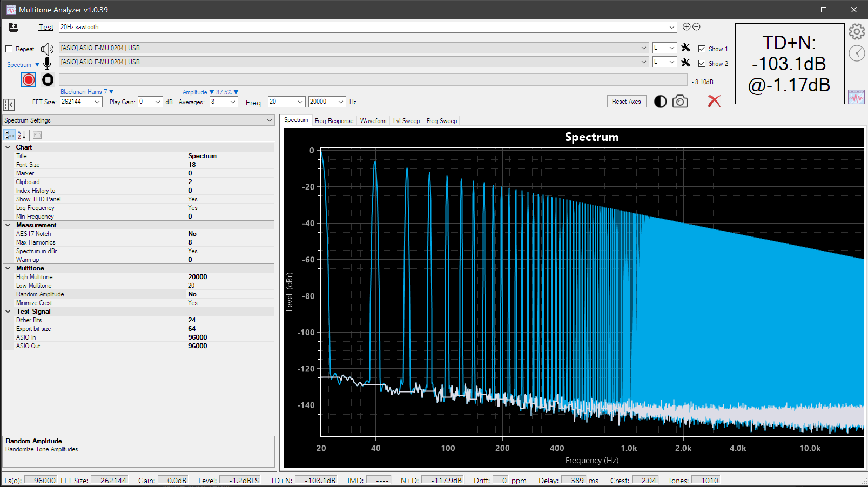Collapse the Multitone property group

pos(8,268)
